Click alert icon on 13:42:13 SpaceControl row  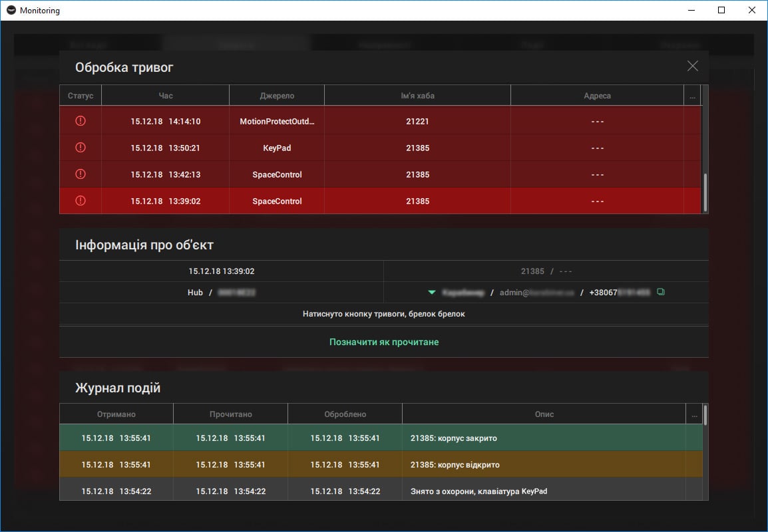click(81, 174)
